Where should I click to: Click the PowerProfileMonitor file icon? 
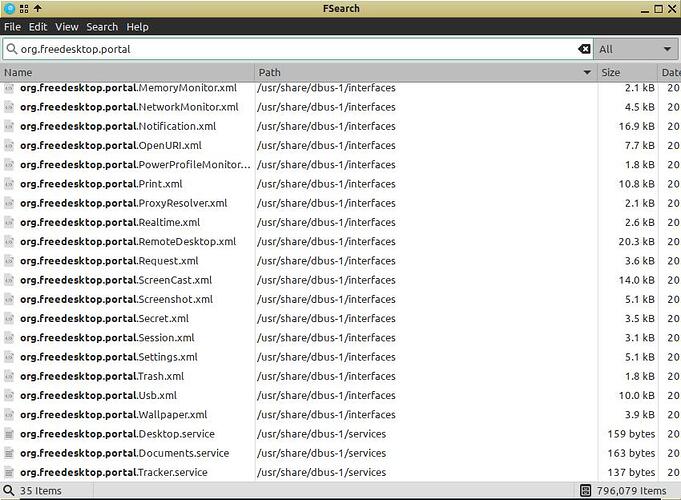(9, 165)
